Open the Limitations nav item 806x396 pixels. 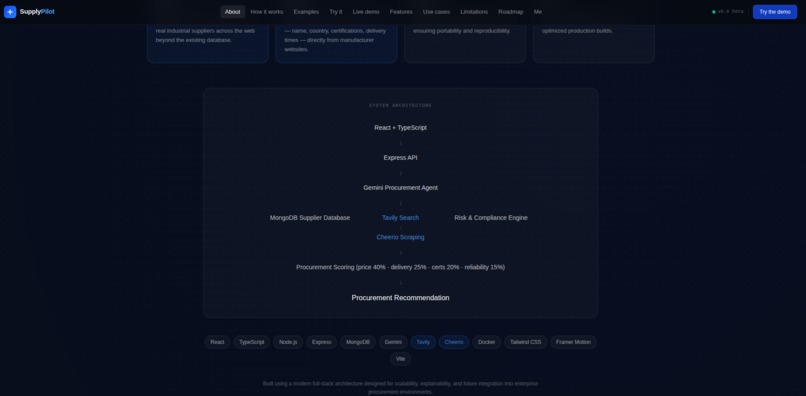click(x=474, y=12)
